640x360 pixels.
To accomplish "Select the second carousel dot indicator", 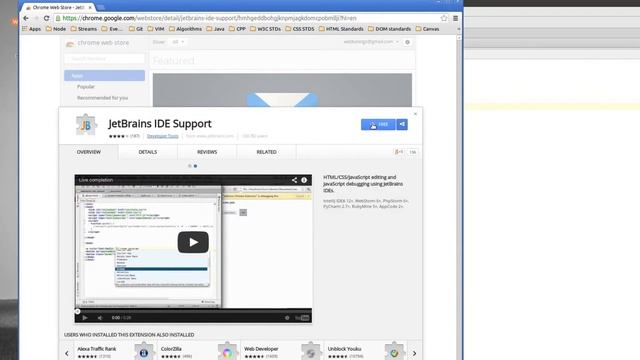I will click(x=196, y=166).
